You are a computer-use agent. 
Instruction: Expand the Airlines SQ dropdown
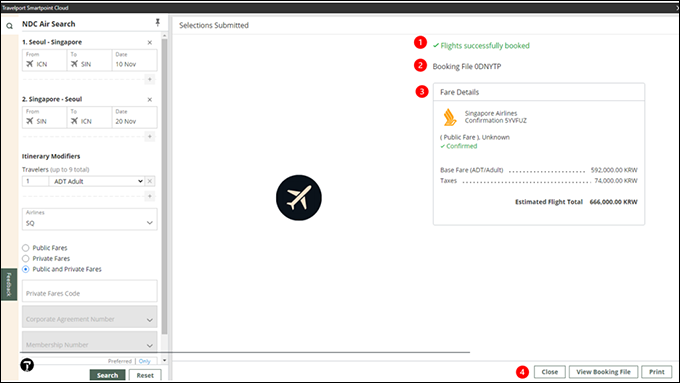click(90, 219)
